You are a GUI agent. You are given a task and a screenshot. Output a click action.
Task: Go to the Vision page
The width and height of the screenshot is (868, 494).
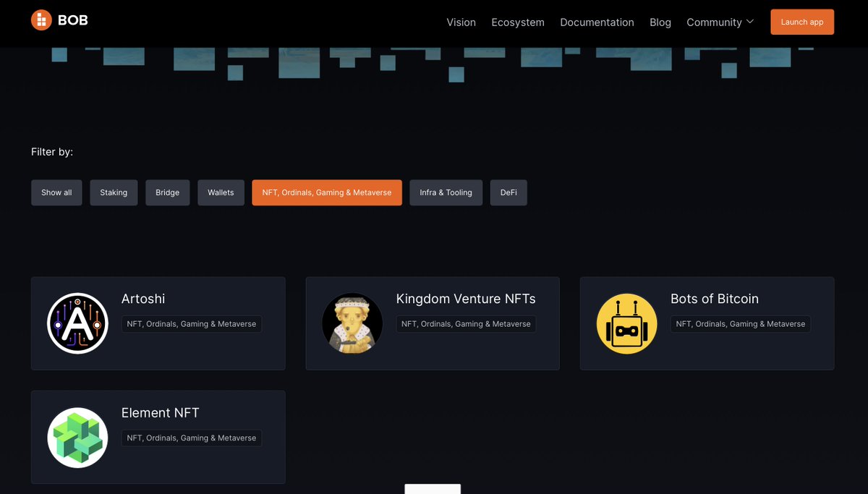tap(461, 22)
